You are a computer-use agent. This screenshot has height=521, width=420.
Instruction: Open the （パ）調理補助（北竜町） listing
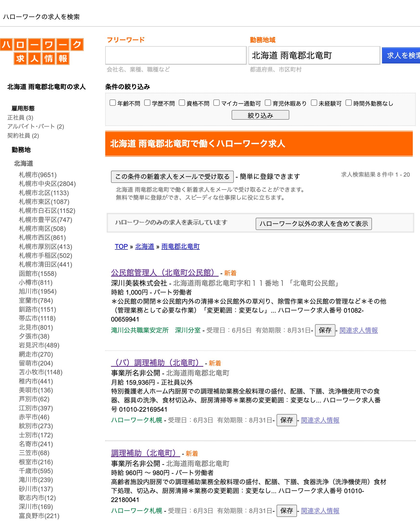pyautogui.click(x=156, y=363)
